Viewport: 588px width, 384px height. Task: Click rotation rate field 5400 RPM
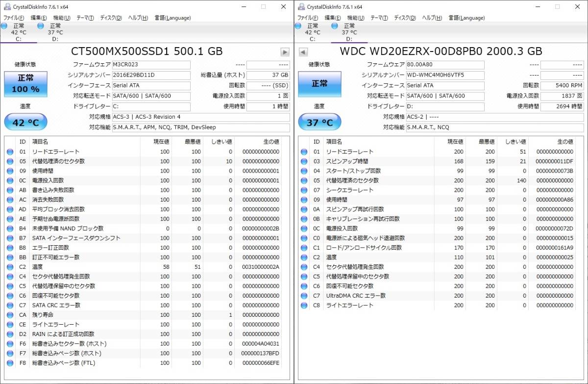click(x=562, y=86)
